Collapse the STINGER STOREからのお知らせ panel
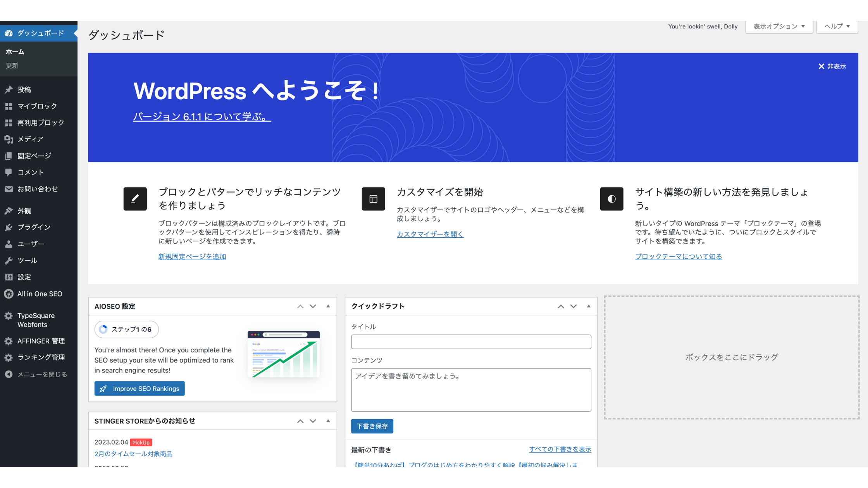 point(328,421)
